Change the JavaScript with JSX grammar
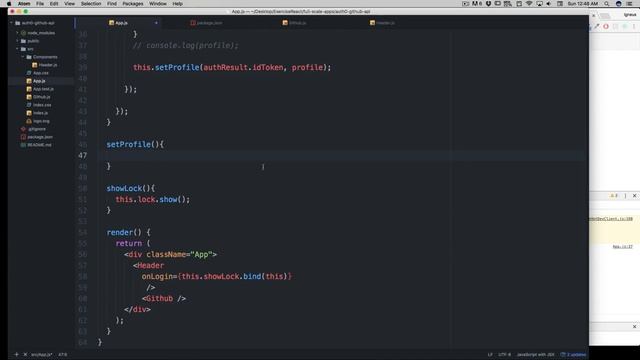Screen dimensions: 640x360 point(536,355)
